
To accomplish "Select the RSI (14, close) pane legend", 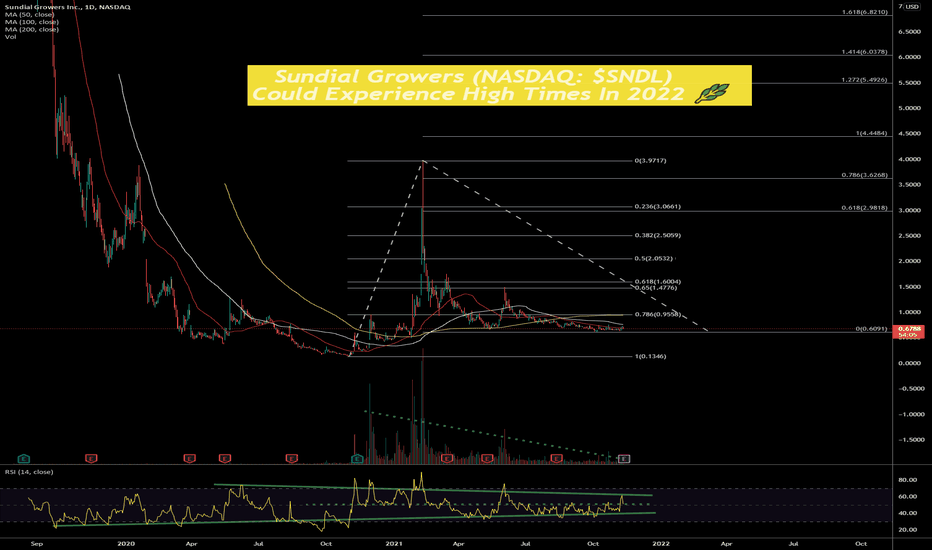I will coord(29,472).
